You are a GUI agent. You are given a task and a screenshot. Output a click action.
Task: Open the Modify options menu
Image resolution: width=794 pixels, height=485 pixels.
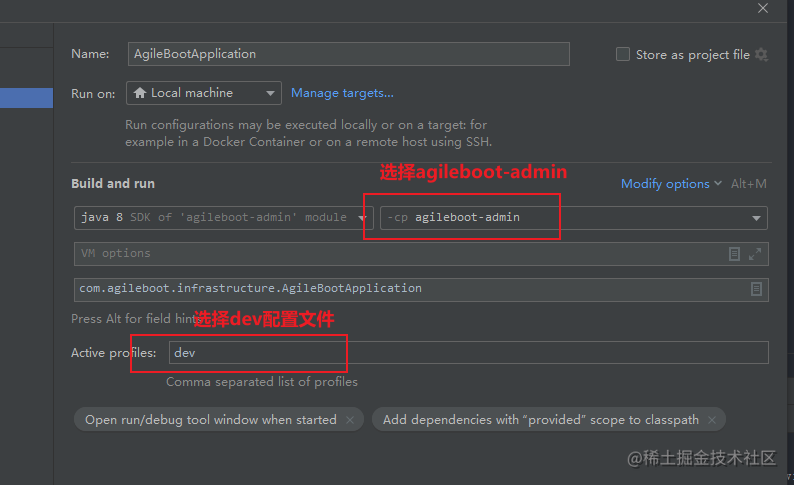coord(671,184)
